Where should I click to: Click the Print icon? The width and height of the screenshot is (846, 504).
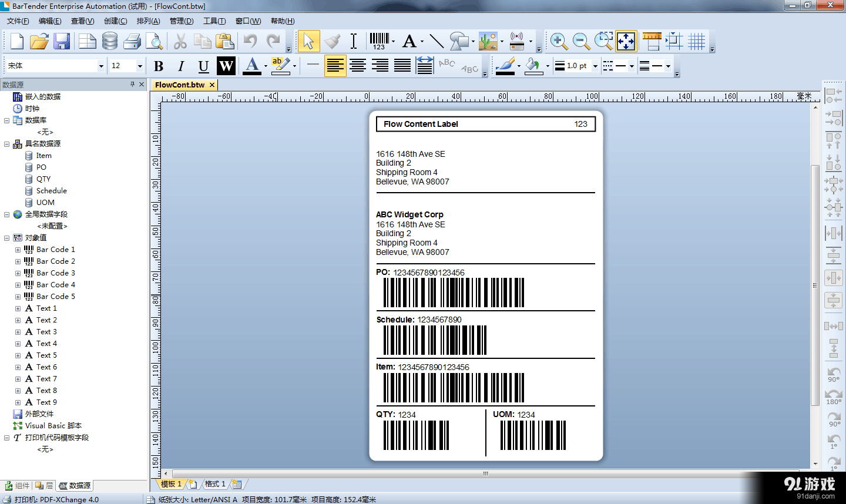pos(132,41)
